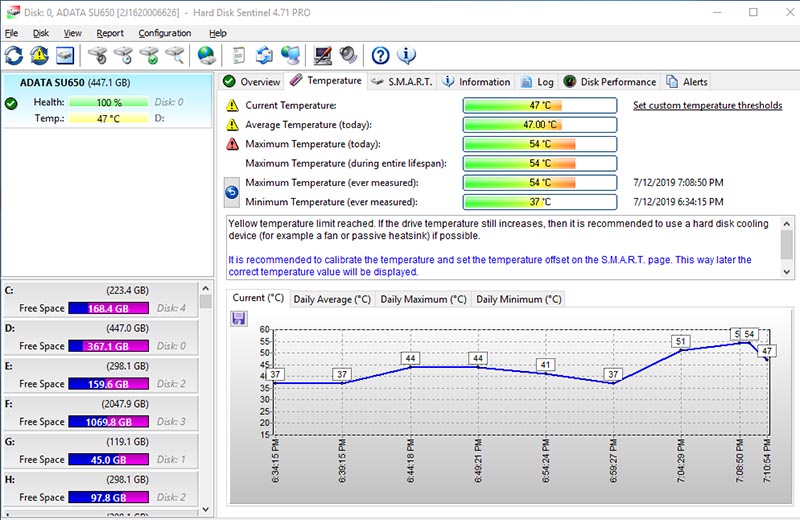The height and width of the screenshot is (520, 800).
Task: Click the disk icon with green checkmark
Action: [x=149, y=55]
